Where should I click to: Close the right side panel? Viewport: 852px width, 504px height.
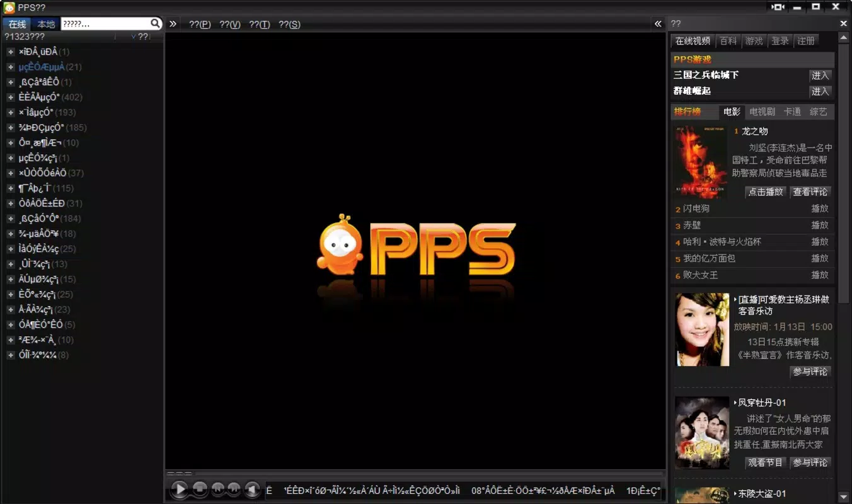pos(844,24)
